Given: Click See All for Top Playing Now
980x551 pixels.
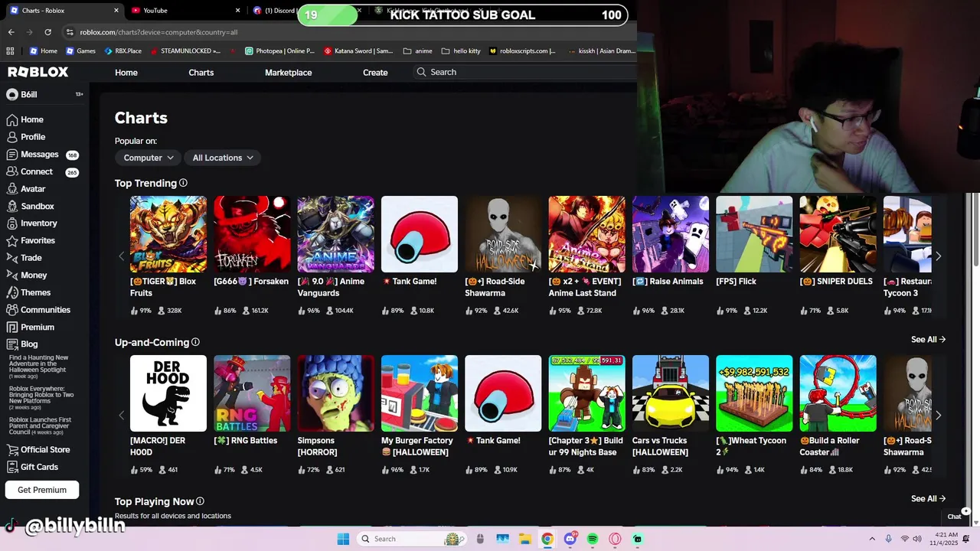Looking at the screenshot, I should tap(928, 498).
